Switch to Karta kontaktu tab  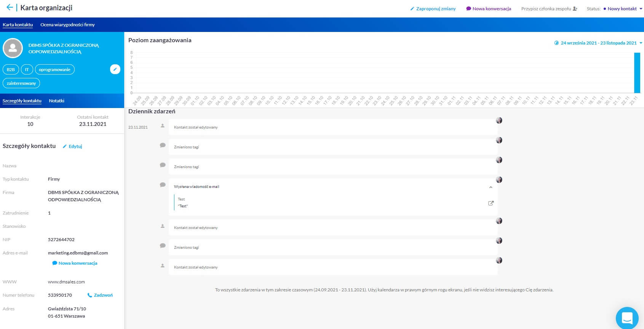(18, 25)
